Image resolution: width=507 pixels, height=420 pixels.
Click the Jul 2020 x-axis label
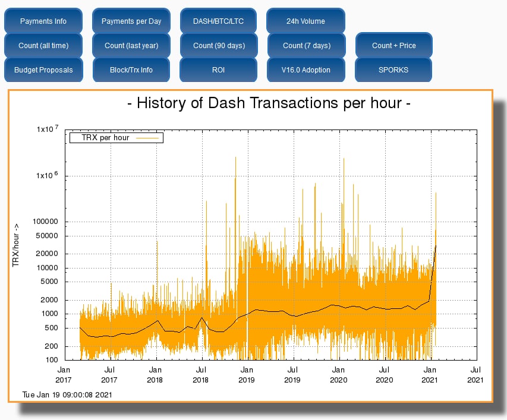pos(384,375)
